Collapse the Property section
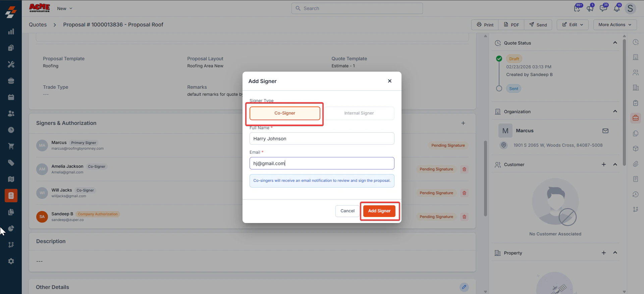The width and height of the screenshot is (644, 294). click(615, 252)
